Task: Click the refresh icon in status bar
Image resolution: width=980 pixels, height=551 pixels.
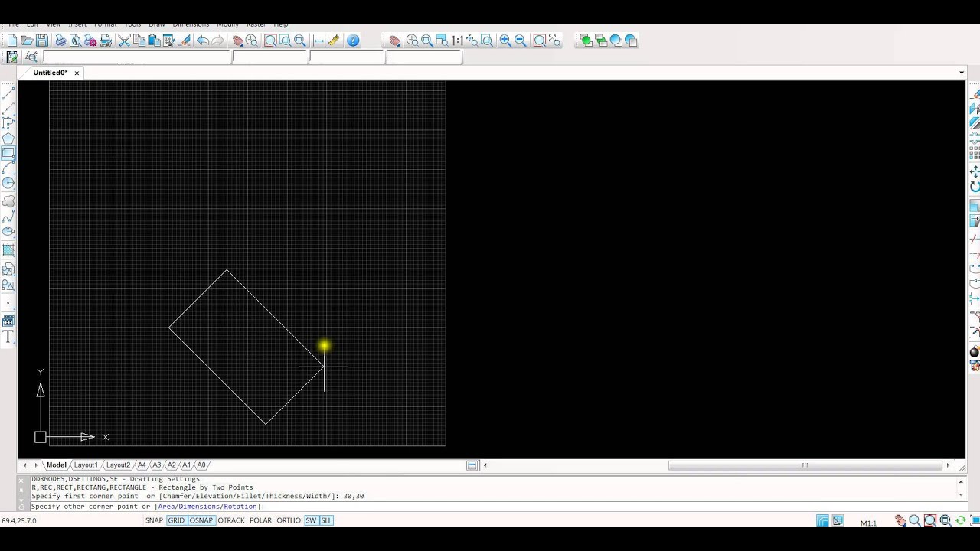Action: click(x=960, y=520)
